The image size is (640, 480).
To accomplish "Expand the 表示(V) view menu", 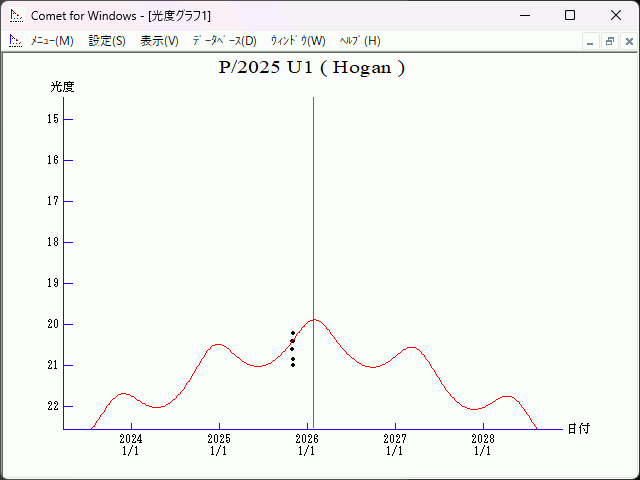I will click(x=159, y=41).
